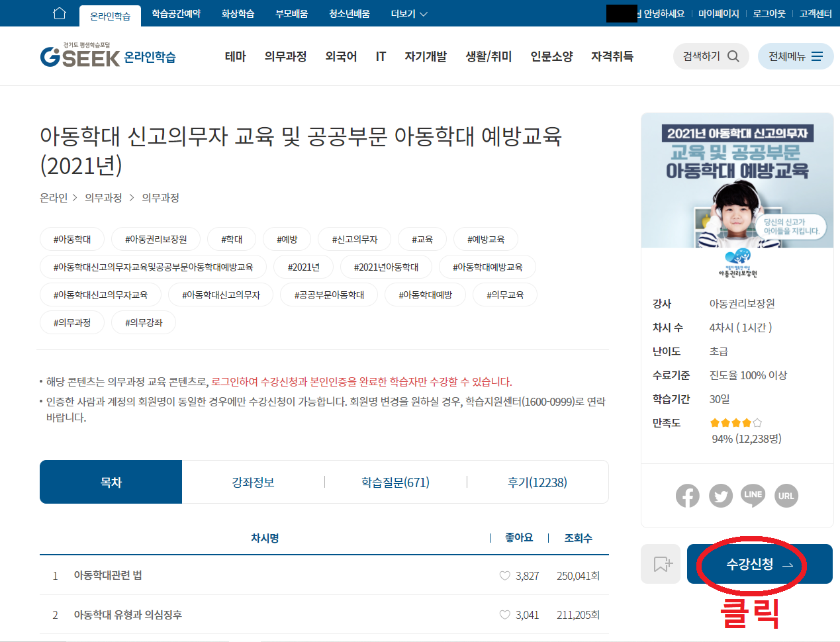Image resolution: width=840 pixels, height=642 pixels.
Task: Copy the course URL with the URL icon
Action: click(786, 496)
